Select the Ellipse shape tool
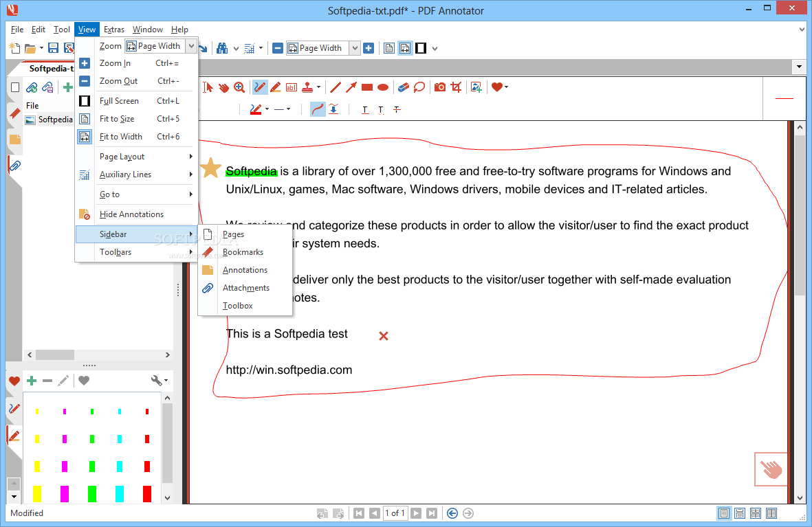This screenshot has height=527, width=812. click(x=383, y=87)
